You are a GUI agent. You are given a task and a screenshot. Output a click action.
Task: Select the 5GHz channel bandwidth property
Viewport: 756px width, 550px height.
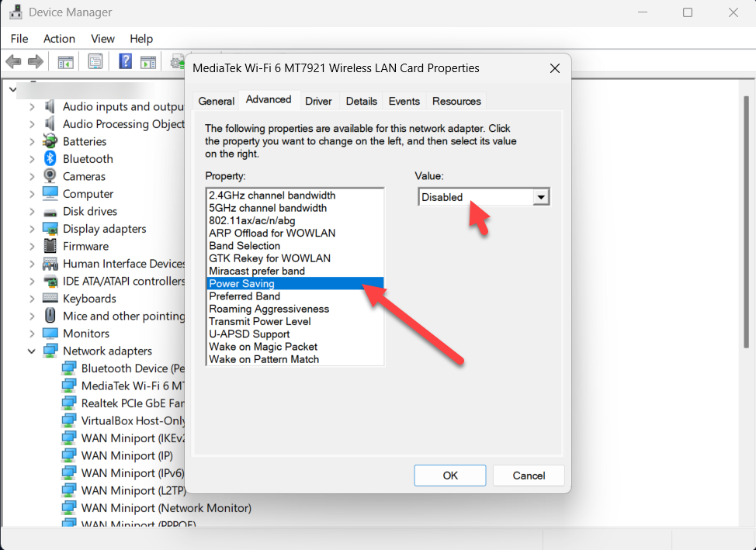tap(295, 208)
